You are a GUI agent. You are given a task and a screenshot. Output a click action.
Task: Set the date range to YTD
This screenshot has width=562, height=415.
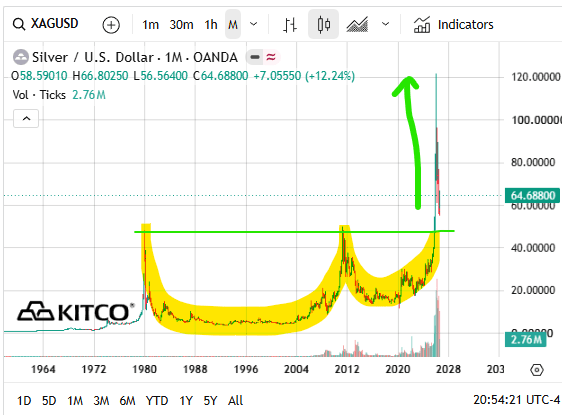157,400
